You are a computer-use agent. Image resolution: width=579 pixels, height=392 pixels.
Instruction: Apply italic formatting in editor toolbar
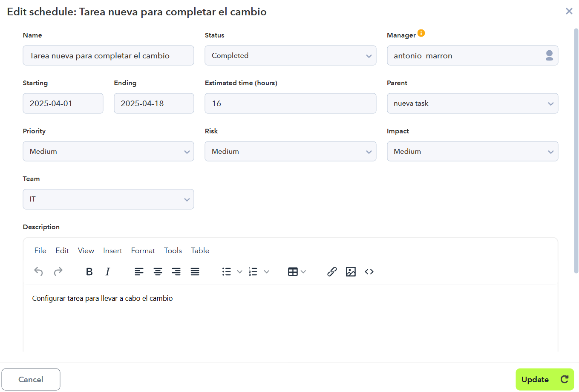(x=108, y=272)
